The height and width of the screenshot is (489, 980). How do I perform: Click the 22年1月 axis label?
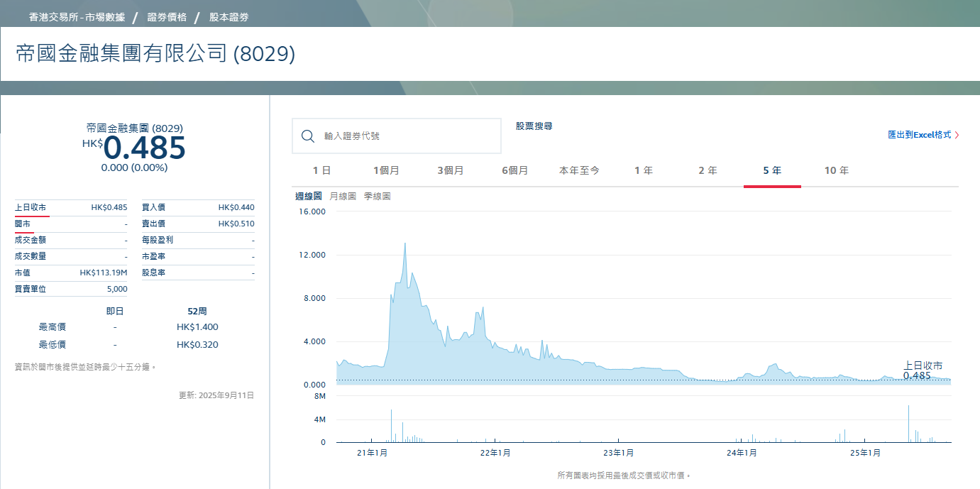495,453
